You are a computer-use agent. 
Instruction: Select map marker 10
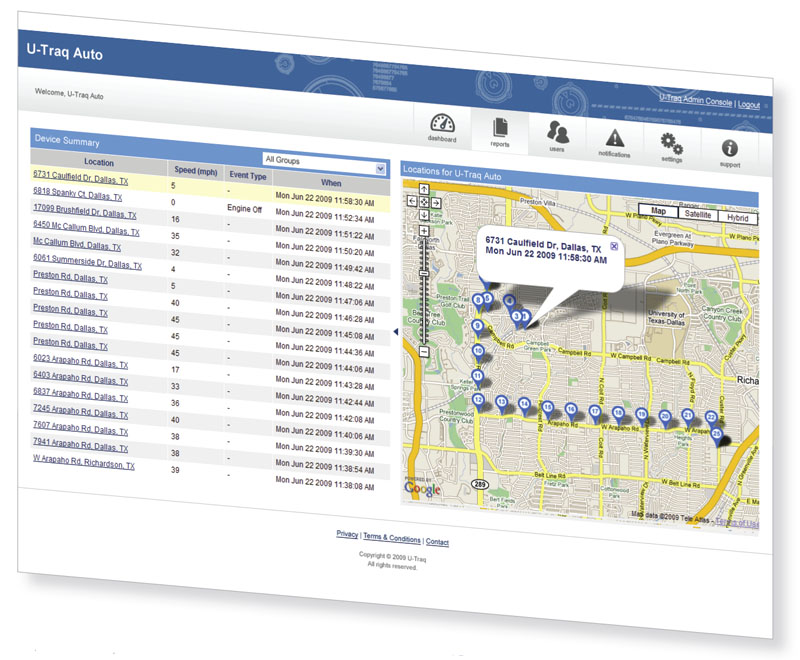pos(478,352)
